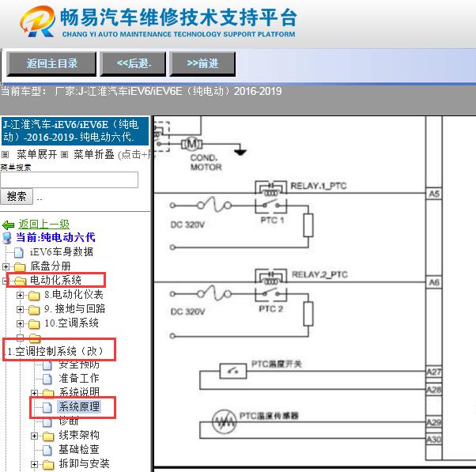Open the 系统原理 document
The height and width of the screenshot is (472, 476).
(x=79, y=406)
